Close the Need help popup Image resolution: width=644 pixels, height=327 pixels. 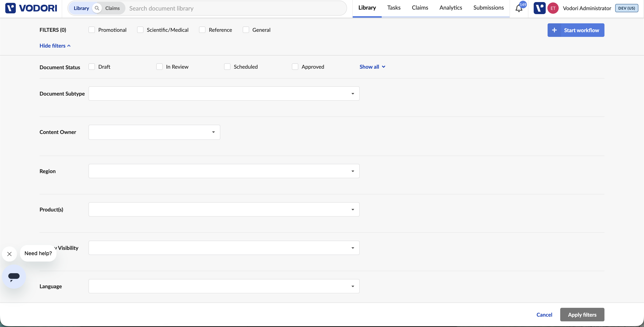[9, 254]
